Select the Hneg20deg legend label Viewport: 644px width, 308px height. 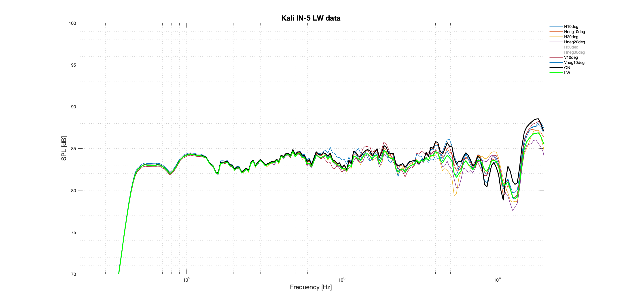574,42
